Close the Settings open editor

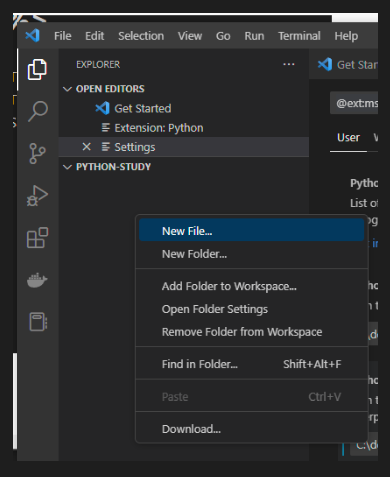coord(86,147)
